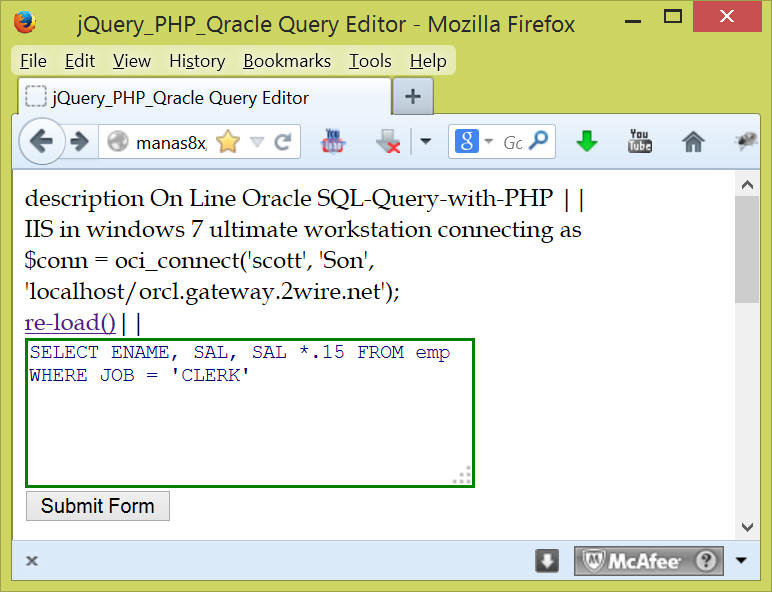This screenshot has width=772, height=592.
Task: Click the partly hidden bug icon at toolbar end
Action: (x=746, y=141)
